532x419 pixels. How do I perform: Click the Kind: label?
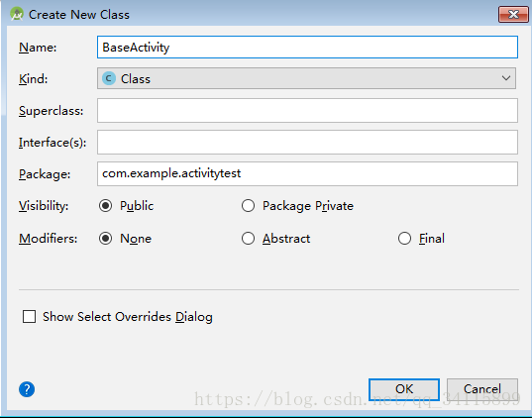click(34, 79)
